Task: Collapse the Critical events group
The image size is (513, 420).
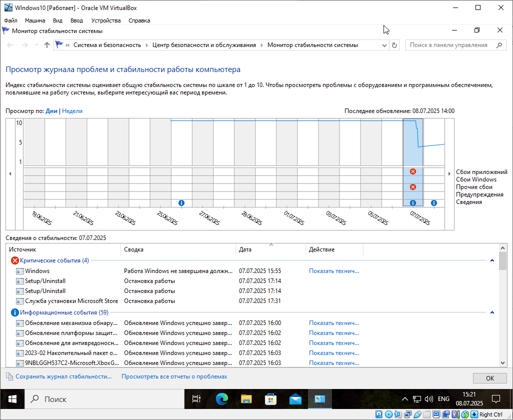Action: pos(492,260)
